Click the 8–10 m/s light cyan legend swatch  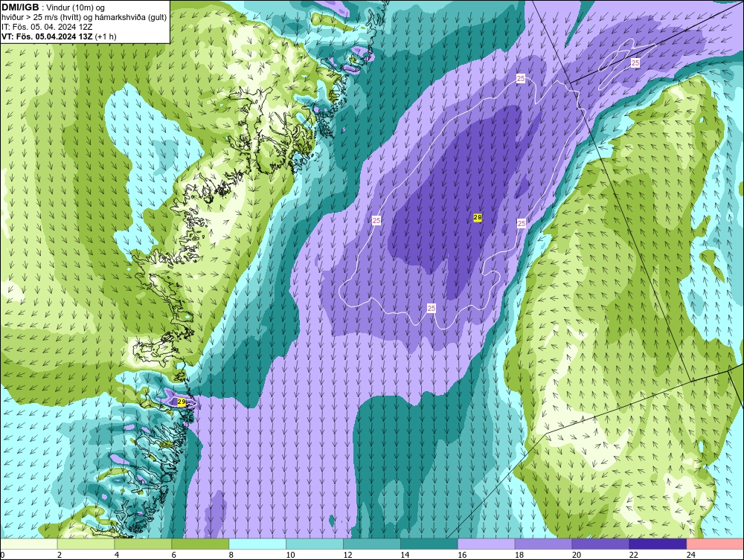coord(257,544)
